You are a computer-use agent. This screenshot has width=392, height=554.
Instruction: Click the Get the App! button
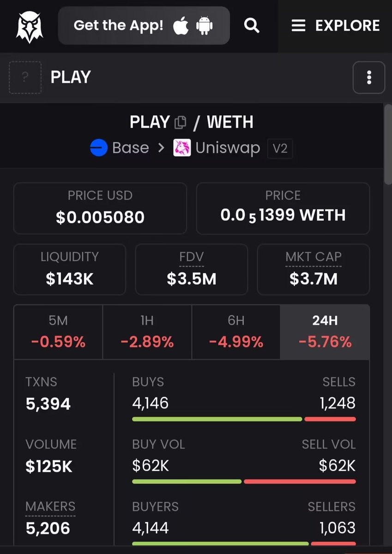pos(144,25)
